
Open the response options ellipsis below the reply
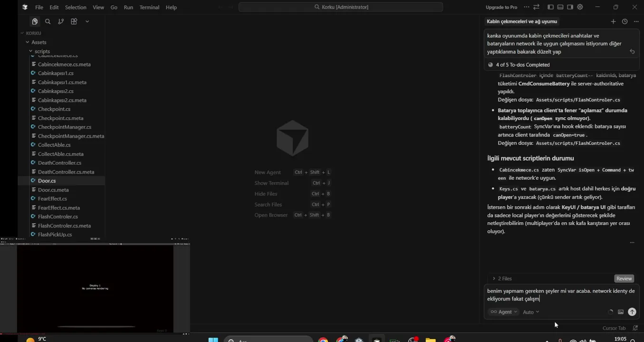(x=632, y=242)
